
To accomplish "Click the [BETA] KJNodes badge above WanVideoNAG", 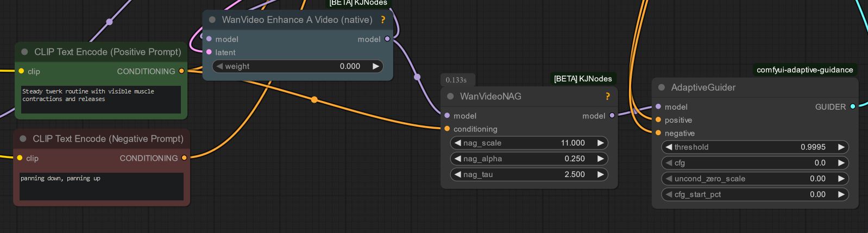I will click(583, 79).
